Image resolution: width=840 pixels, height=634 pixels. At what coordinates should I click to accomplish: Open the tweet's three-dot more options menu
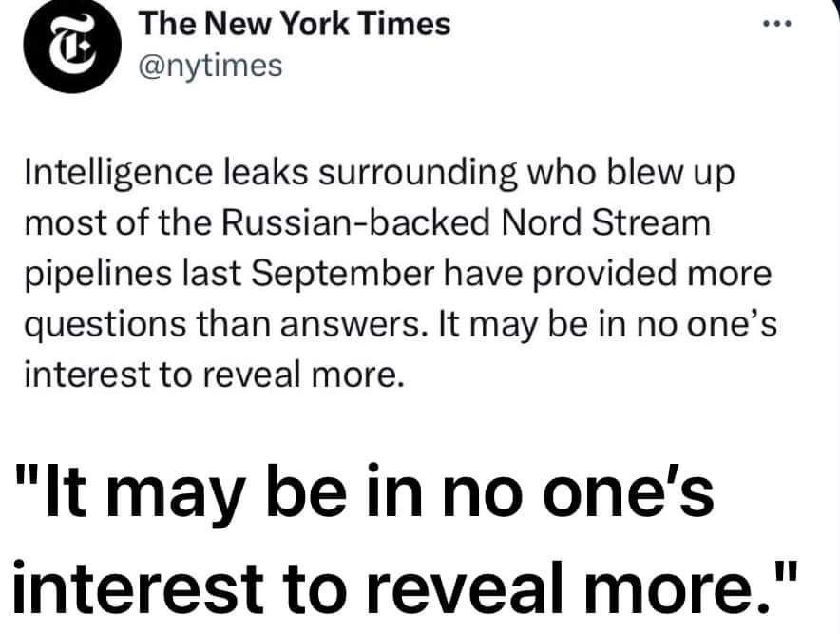[776, 24]
